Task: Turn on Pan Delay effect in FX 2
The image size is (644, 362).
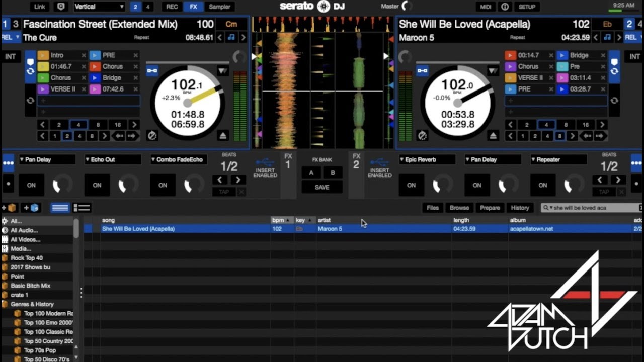Action: pyautogui.click(x=477, y=185)
